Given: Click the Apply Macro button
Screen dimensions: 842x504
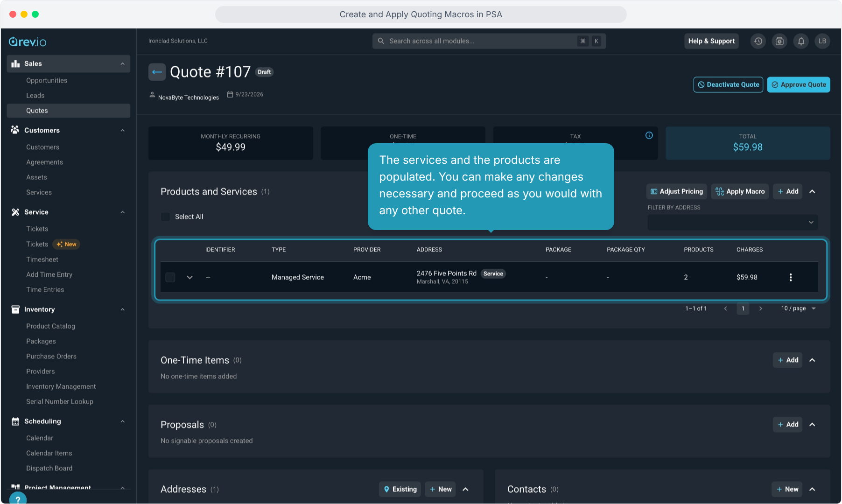Looking at the screenshot, I should point(740,191).
